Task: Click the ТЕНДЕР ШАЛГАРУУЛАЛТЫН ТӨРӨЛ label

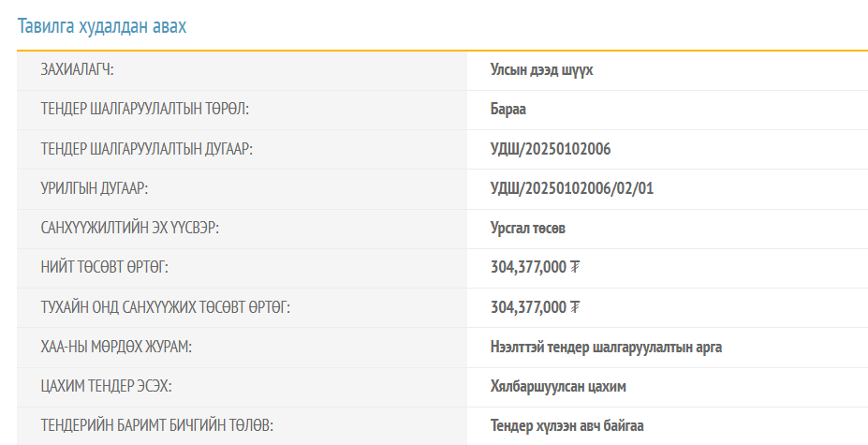Action: [x=145, y=110]
